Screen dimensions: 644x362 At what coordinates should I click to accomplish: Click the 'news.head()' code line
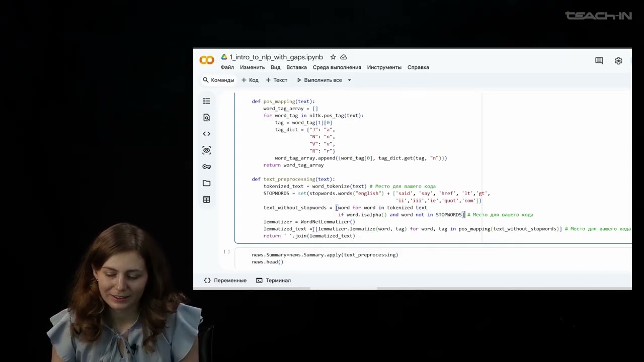click(x=268, y=262)
